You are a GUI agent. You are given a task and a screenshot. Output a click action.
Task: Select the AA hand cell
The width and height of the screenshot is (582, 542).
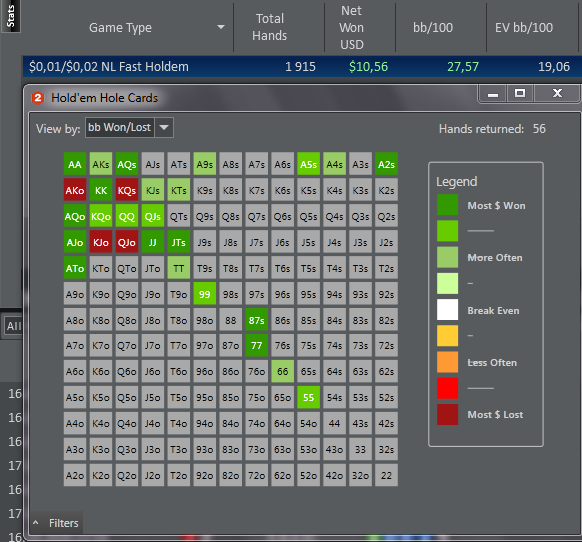75,164
